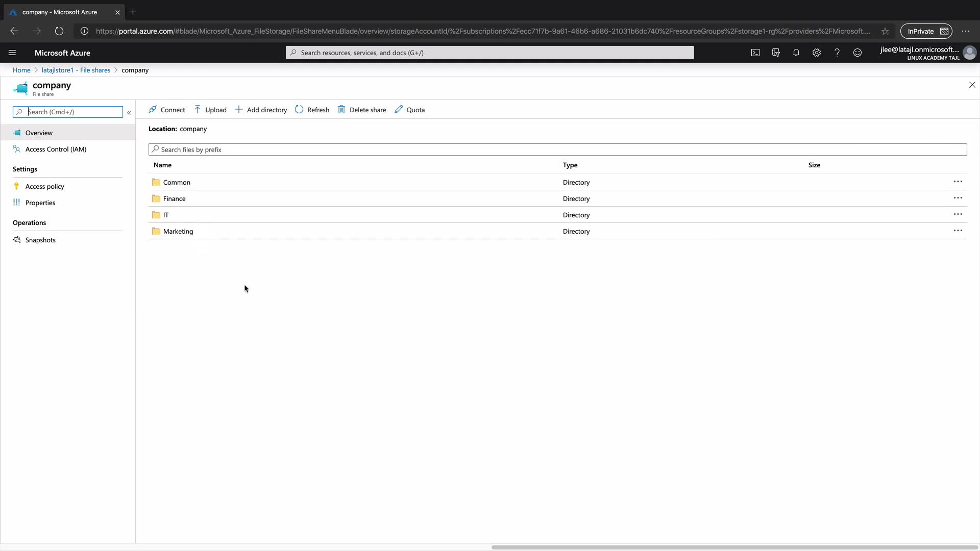Image resolution: width=980 pixels, height=551 pixels.
Task: Open the Finance directory
Action: 174,198
